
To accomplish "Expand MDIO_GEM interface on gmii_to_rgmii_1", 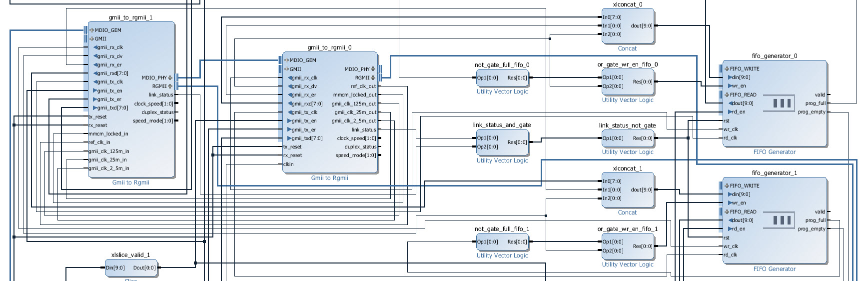I will (91, 30).
